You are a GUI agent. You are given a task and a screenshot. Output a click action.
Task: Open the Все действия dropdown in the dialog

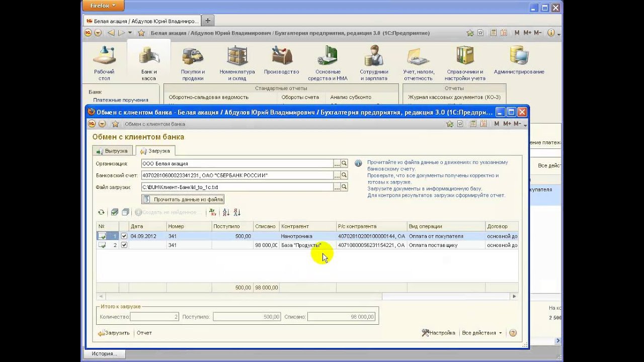[481, 333]
